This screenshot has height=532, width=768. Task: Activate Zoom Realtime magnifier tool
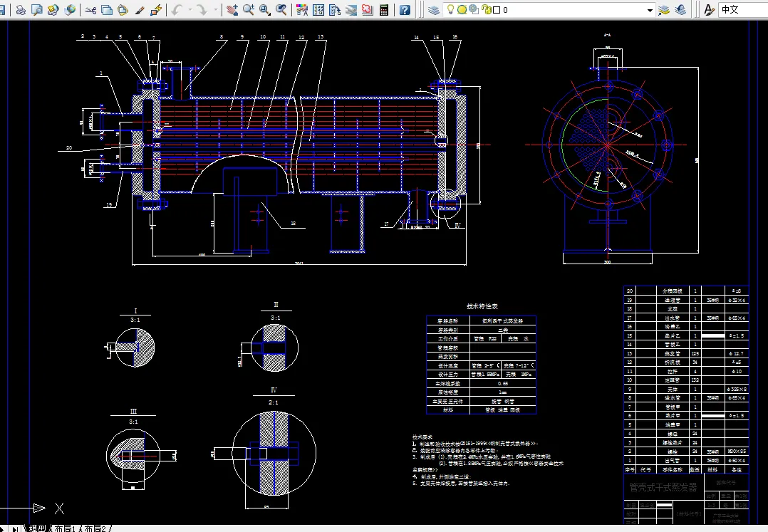[x=249, y=9]
